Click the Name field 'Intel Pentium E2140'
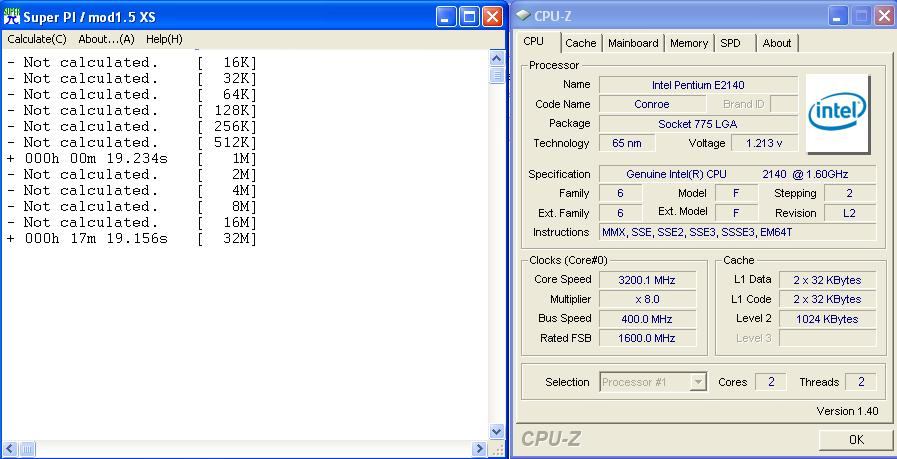Screen dimensions: 897x459 [698, 85]
